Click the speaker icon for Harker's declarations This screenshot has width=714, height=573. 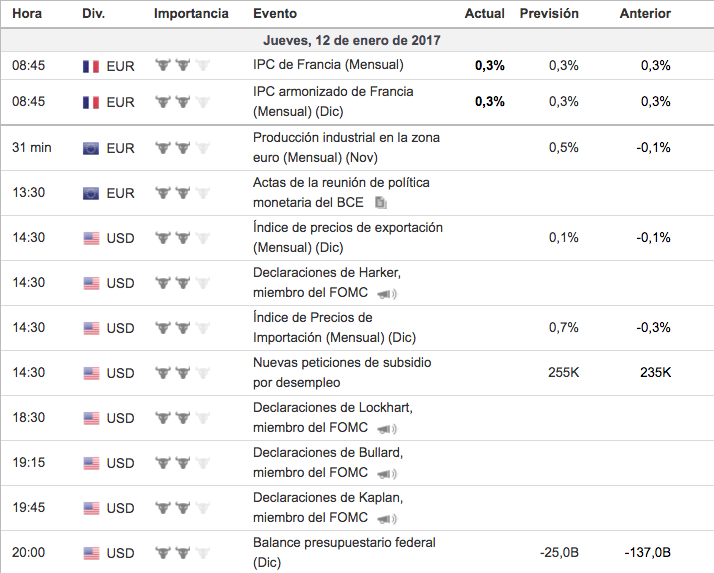click(x=386, y=293)
